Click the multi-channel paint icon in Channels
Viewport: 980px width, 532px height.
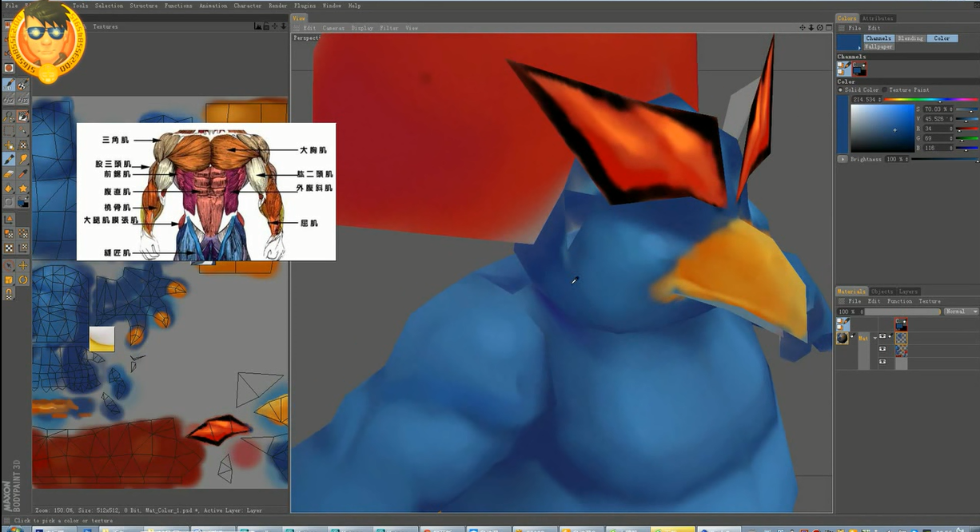tap(844, 69)
